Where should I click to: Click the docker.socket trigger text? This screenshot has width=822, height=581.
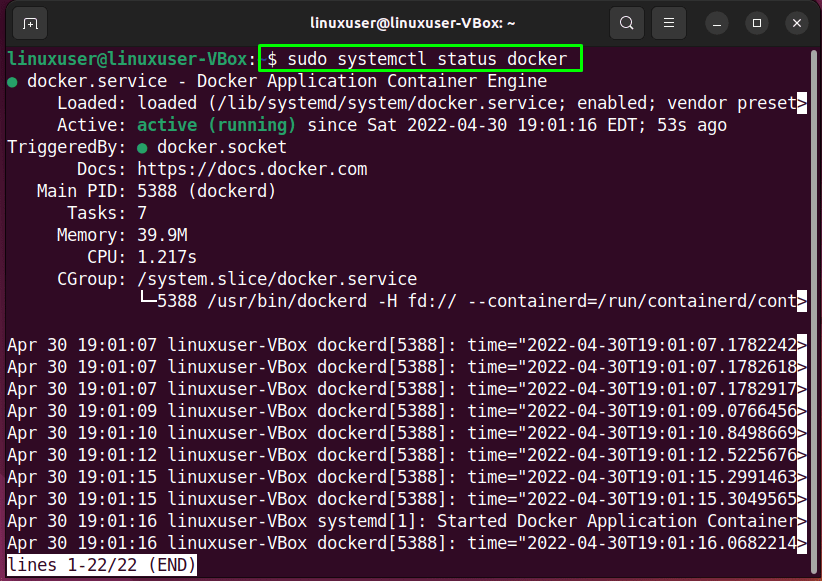(x=222, y=147)
